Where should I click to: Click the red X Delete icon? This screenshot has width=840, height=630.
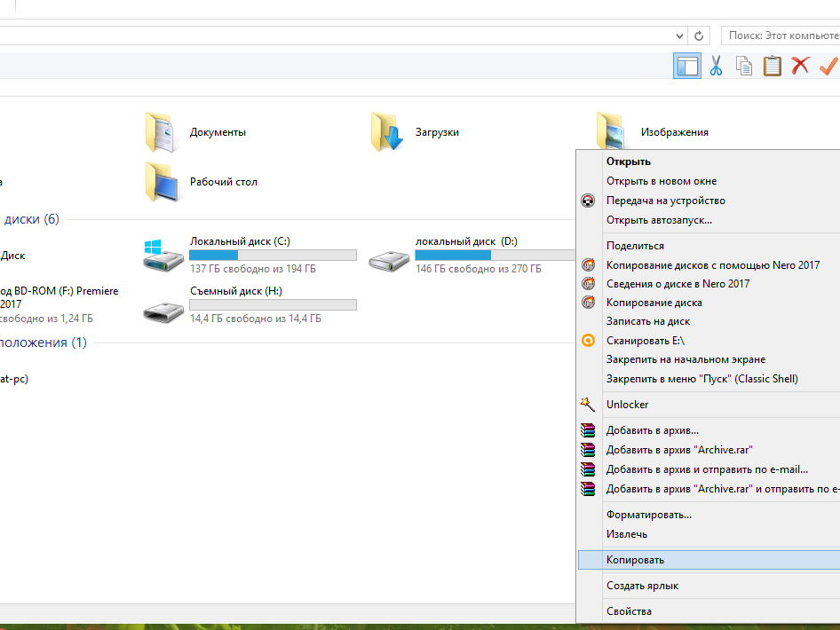pos(800,66)
